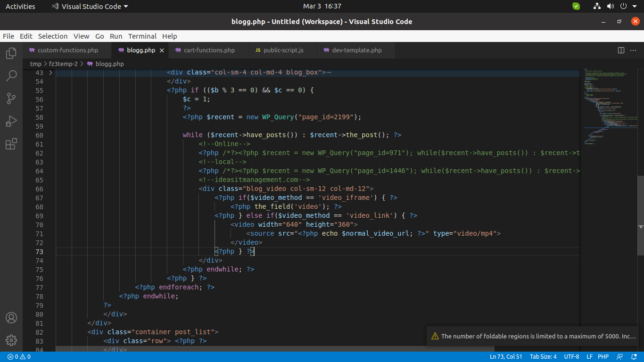Open the Source Control view
Viewport: 644px width, 362px height.
(11, 99)
